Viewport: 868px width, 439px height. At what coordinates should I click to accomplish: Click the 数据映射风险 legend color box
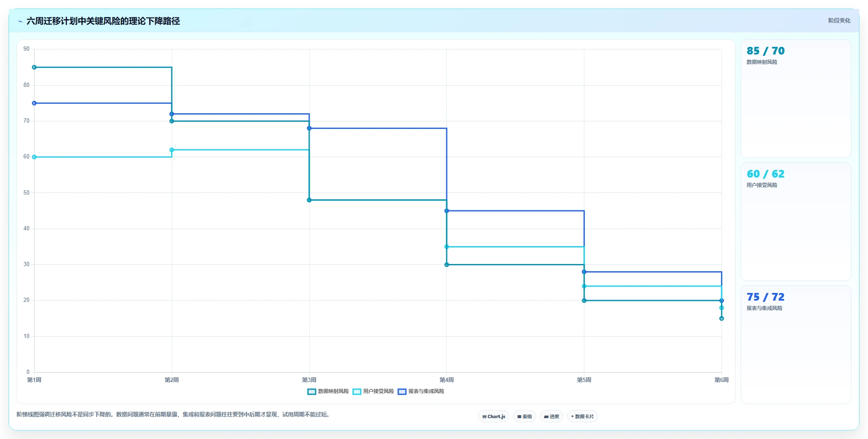tap(311, 392)
